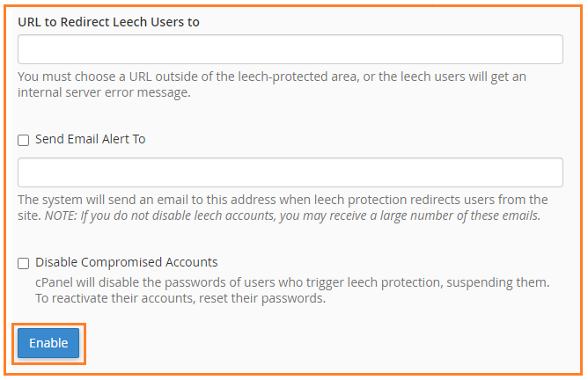Click the blue Enable button
588x380 pixels.
click(48, 343)
